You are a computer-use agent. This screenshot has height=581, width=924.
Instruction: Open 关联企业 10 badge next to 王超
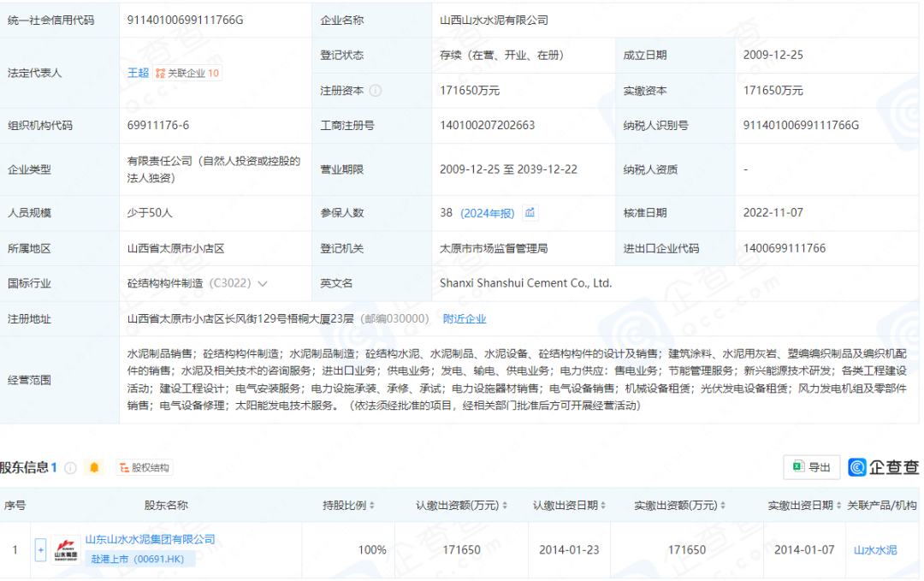point(187,74)
